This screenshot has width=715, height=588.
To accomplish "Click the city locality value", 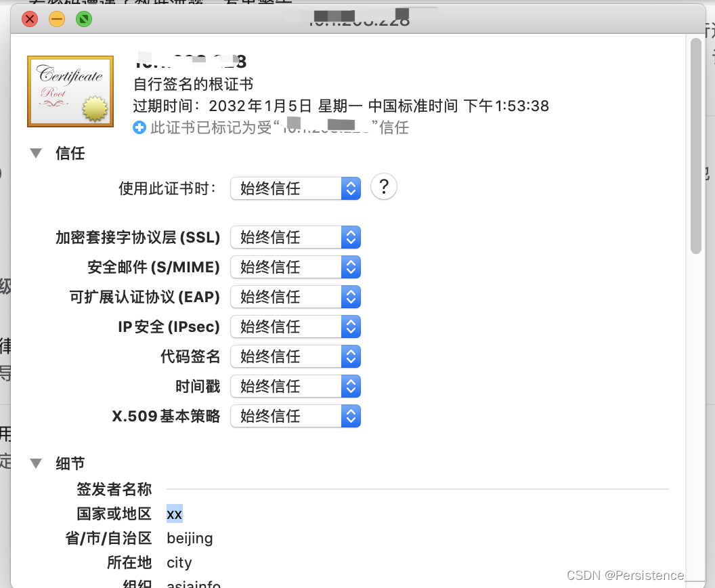I will click(x=179, y=562).
